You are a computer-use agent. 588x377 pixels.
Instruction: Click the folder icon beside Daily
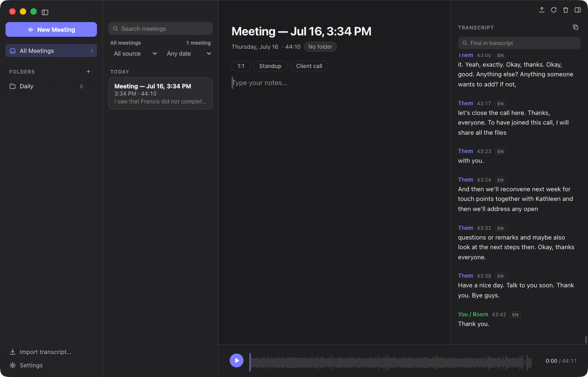pos(13,86)
